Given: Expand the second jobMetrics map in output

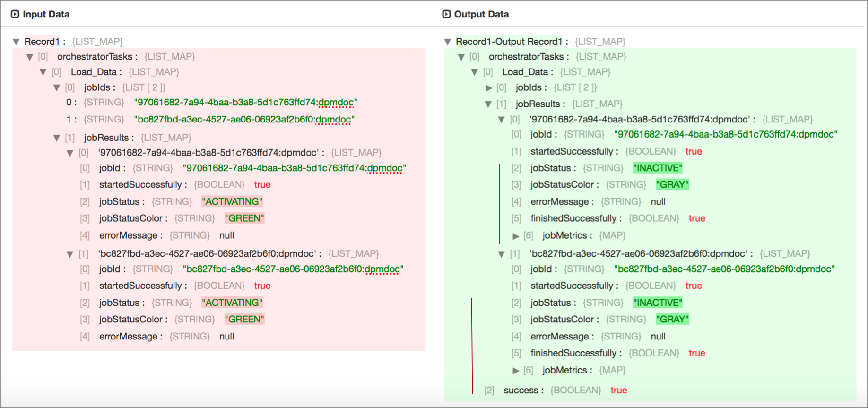Looking at the screenshot, I should (516, 371).
